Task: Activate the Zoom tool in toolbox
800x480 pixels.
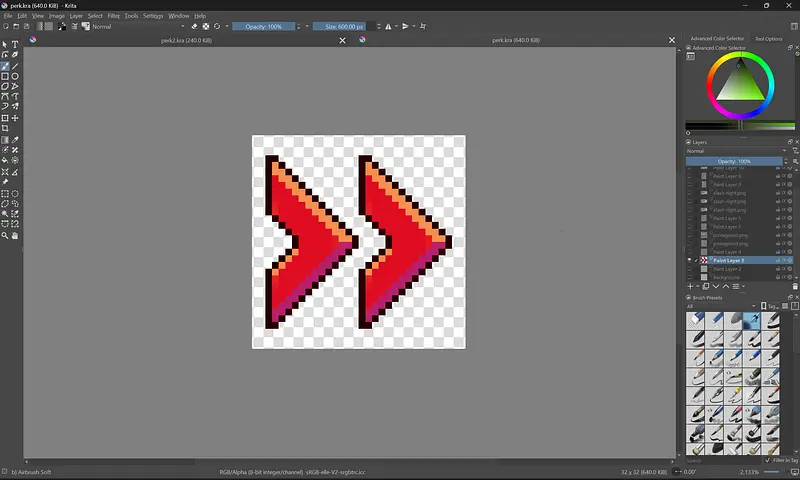Action: [5, 236]
